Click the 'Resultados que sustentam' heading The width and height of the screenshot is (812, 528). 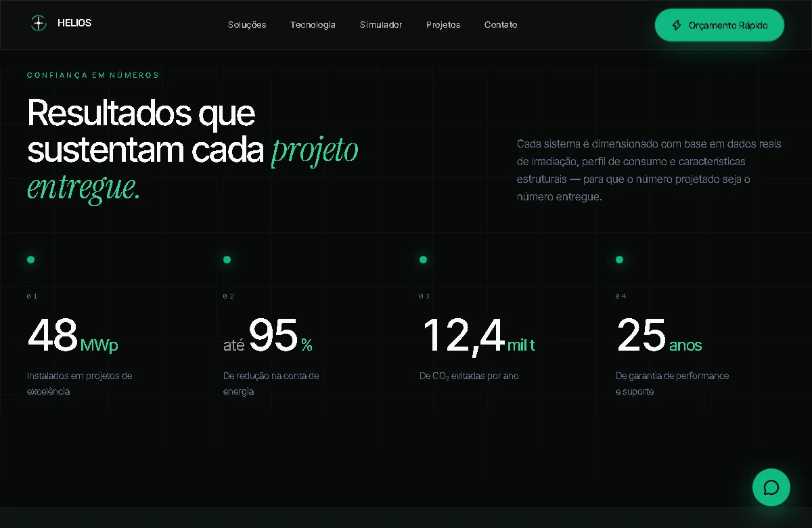click(193, 150)
